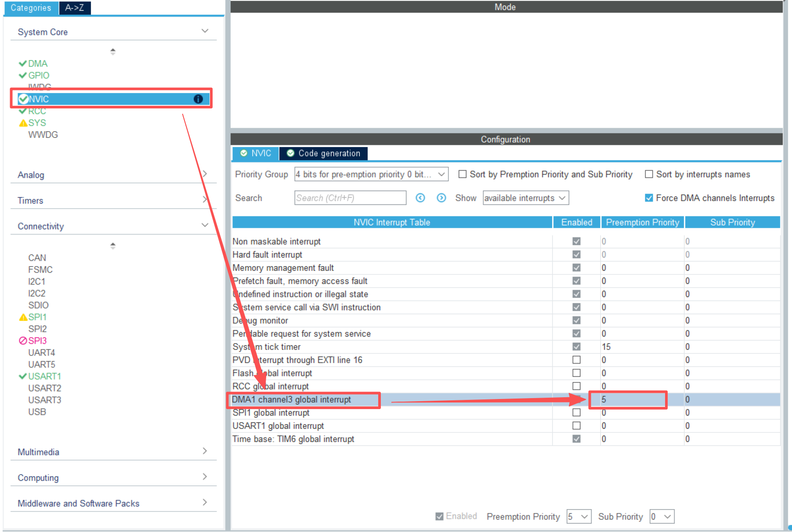Switch to the Categories tab
This screenshot has width=792, height=532.
[31, 8]
